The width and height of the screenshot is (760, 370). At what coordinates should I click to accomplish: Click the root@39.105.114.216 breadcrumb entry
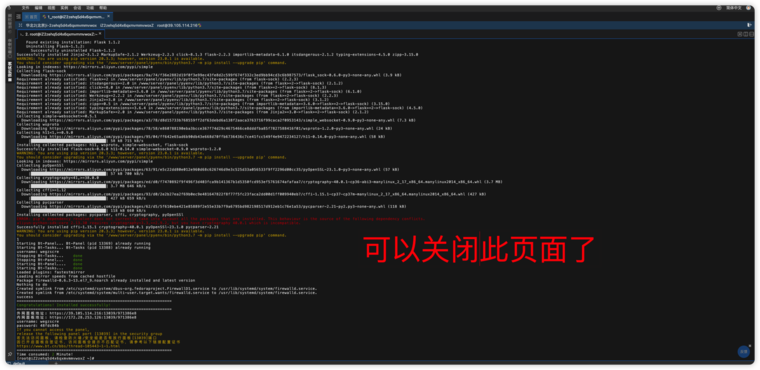click(x=179, y=25)
